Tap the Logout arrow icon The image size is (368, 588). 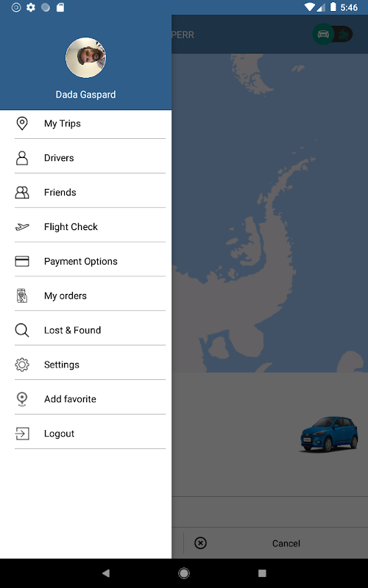[22, 434]
